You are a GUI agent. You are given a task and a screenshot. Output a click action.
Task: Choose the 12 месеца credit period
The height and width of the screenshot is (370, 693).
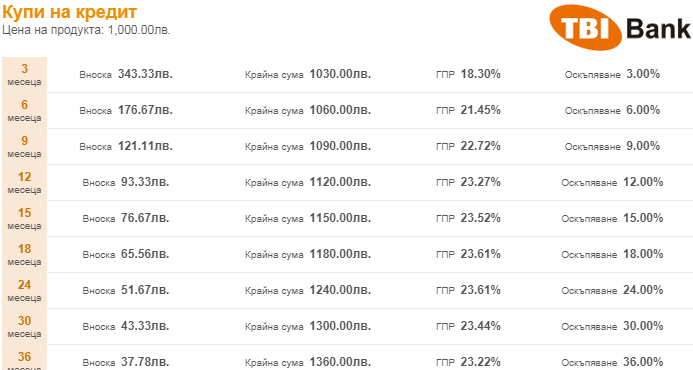pos(24,183)
